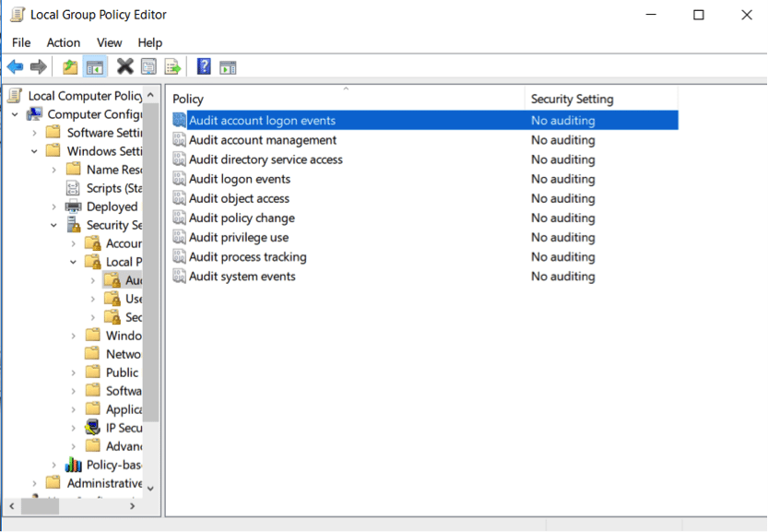The width and height of the screenshot is (768, 532).
Task: Expand the Software Settings tree node
Action: (35, 133)
